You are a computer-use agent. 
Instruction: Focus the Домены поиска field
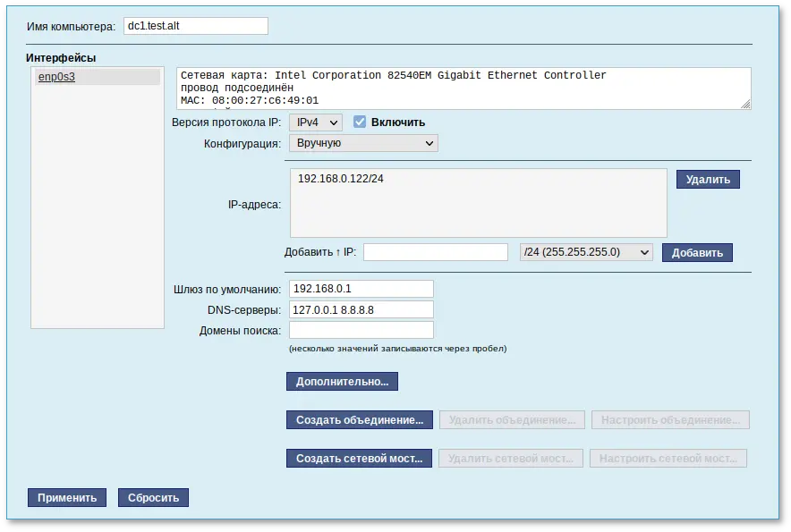pos(361,330)
